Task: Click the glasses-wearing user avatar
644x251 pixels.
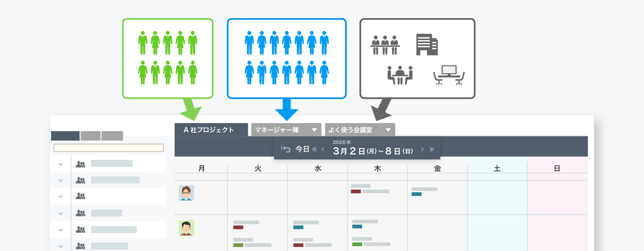Action: (186, 193)
